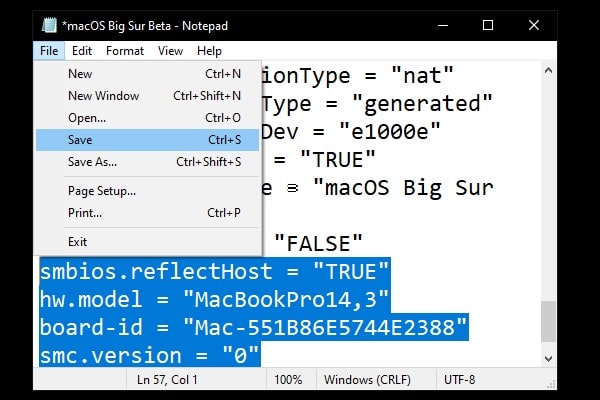
Task: Click the vertical scrollbar thumb
Action: [548, 322]
